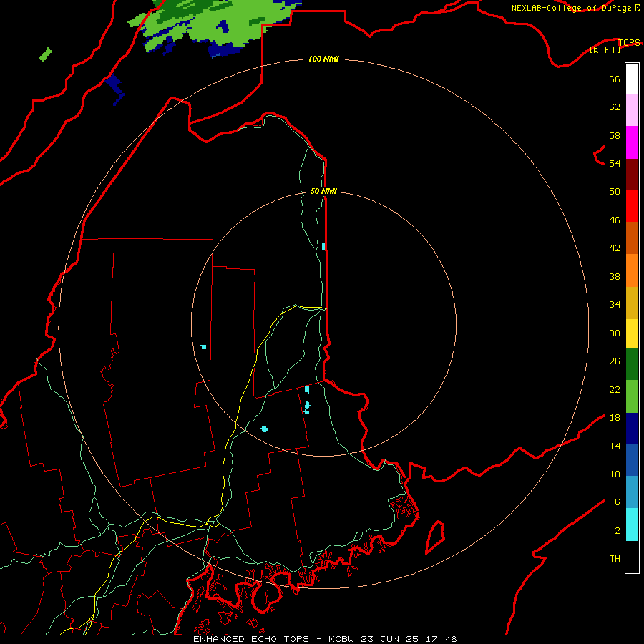This screenshot has width=644, height=644.
Task: Click the white swatch in the tops legend
Action: pyautogui.click(x=632, y=79)
